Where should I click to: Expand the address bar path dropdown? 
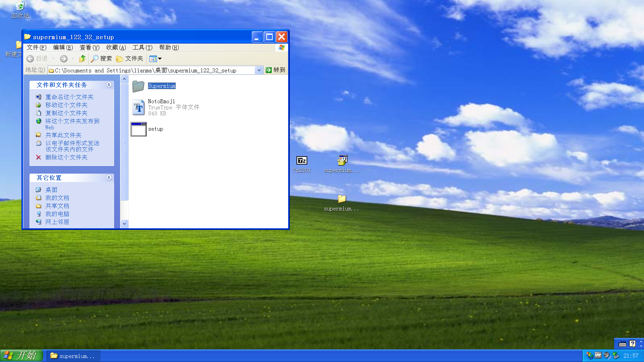click(259, 70)
